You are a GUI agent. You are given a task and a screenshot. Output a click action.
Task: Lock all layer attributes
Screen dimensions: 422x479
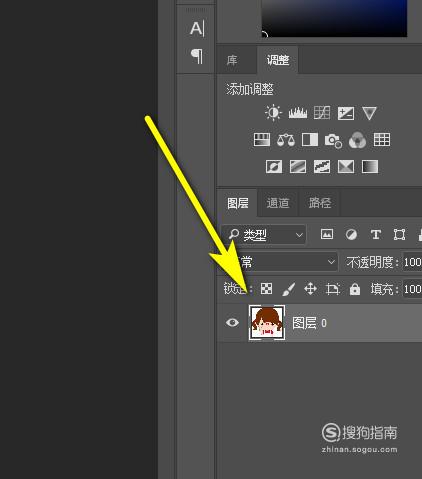coord(355,289)
